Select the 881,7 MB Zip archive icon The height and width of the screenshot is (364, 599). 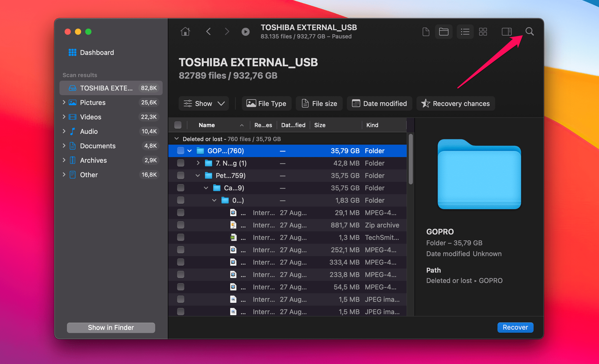233,225
